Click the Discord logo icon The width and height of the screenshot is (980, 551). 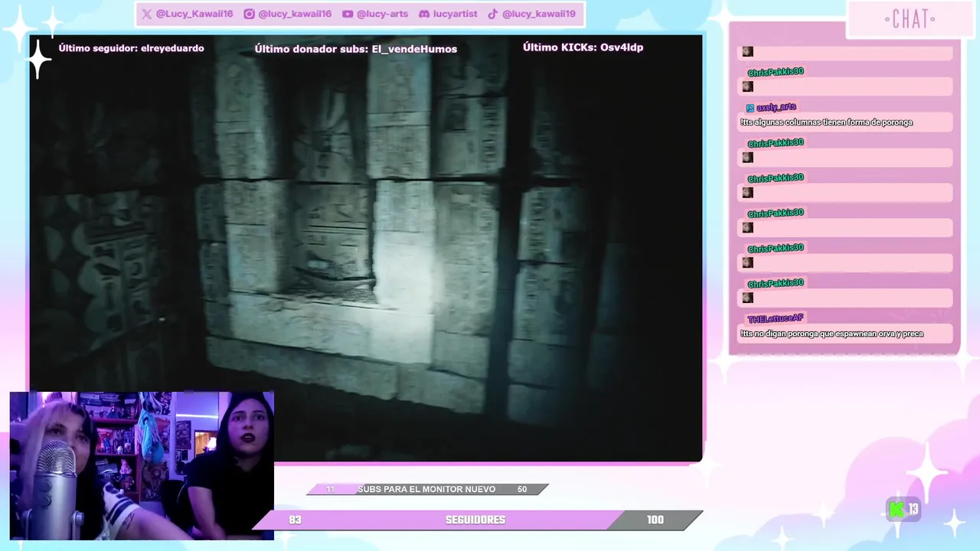(x=424, y=14)
